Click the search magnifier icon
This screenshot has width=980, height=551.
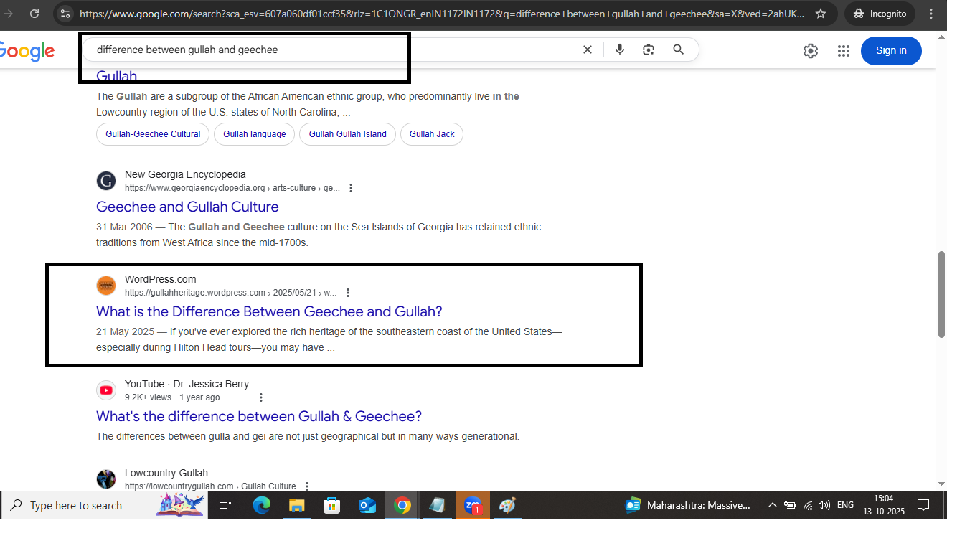pos(678,49)
